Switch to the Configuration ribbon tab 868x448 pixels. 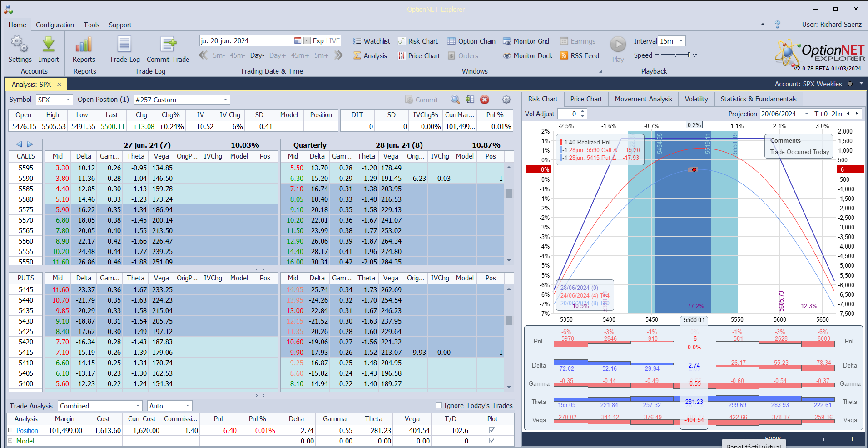[x=55, y=25]
